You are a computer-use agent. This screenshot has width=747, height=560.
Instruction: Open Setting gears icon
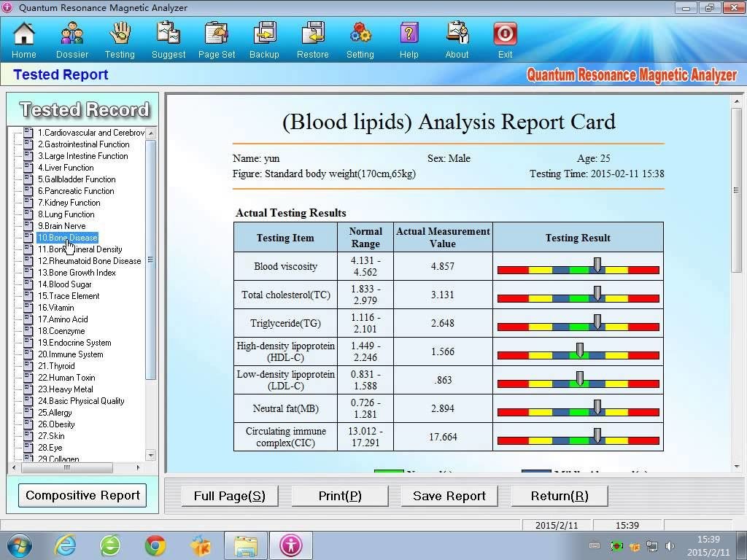360,34
